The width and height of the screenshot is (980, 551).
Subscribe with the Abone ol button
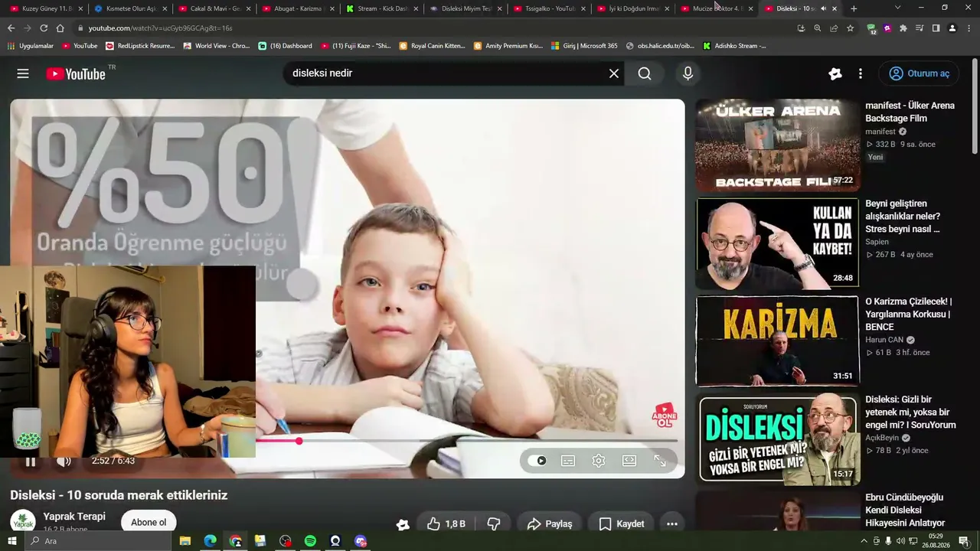tap(149, 523)
